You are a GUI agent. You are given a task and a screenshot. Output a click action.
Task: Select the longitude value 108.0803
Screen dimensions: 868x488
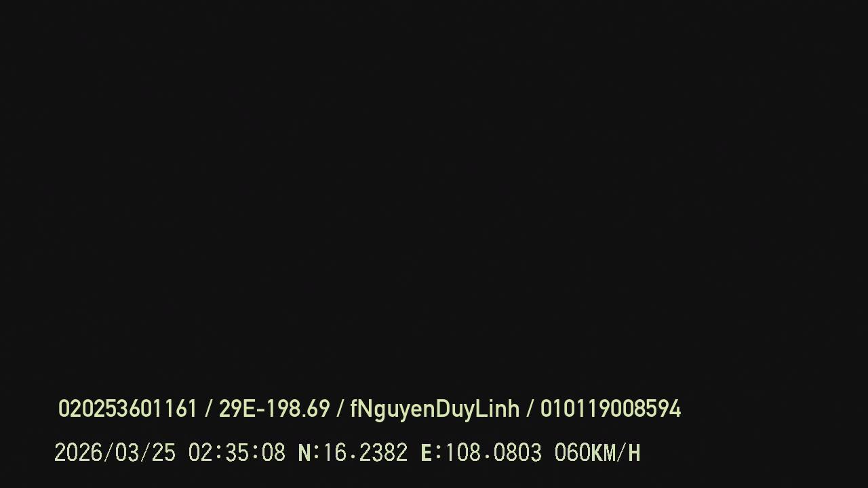[493, 453]
